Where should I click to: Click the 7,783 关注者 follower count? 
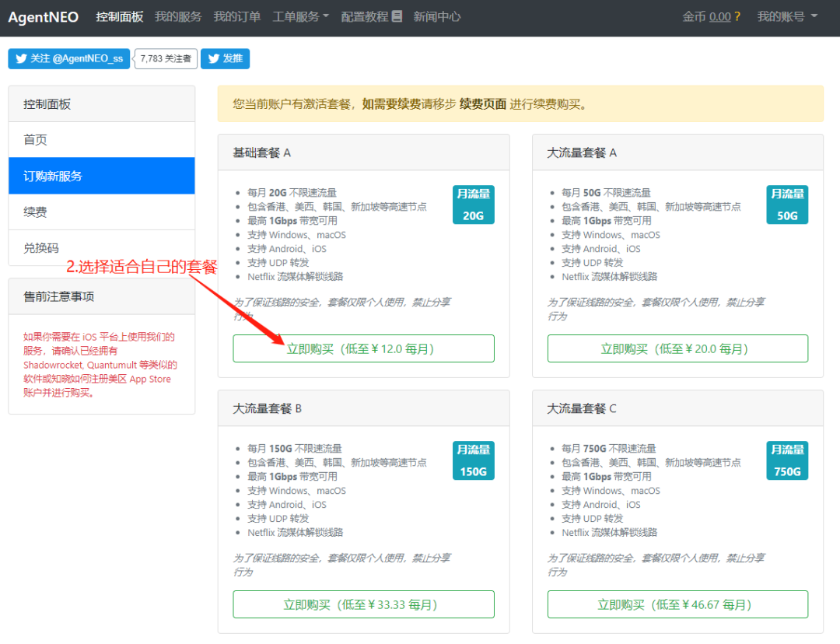(x=166, y=59)
